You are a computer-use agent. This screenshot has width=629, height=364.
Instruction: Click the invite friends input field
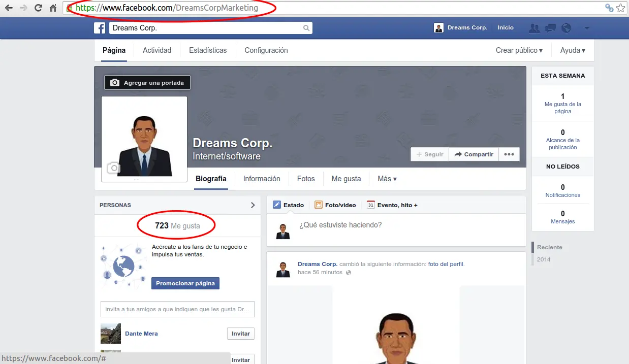click(x=177, y=309)
